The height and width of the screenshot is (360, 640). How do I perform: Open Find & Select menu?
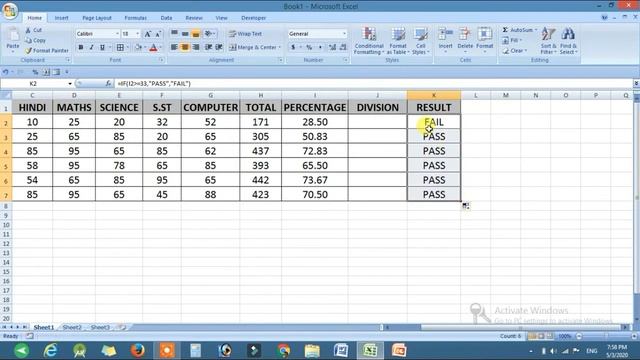point(568,41)
